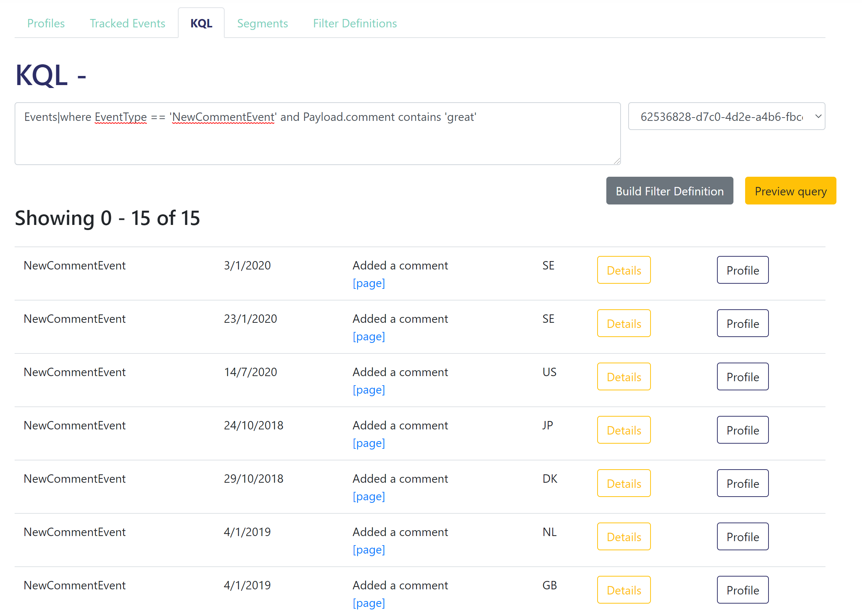The image size is (862, 616).
Task: Click the country code US
Action: (549, 372)
